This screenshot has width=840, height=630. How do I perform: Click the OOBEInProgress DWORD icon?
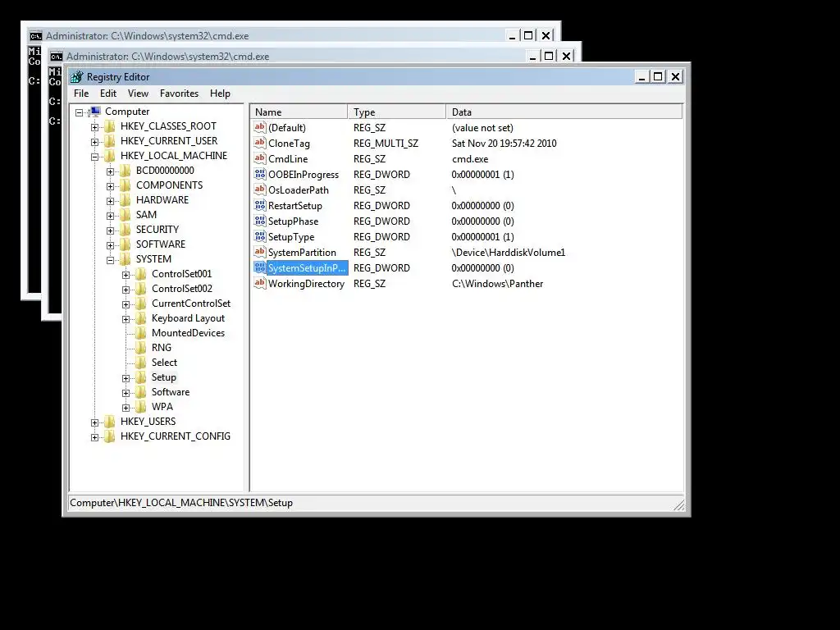tap(260, 174)
